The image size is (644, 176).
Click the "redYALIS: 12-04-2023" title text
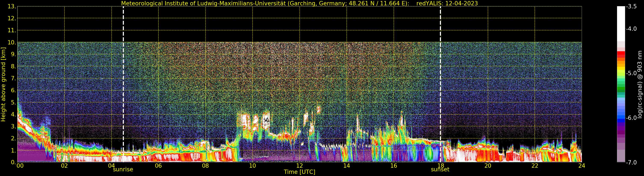(x=447, y=3)
